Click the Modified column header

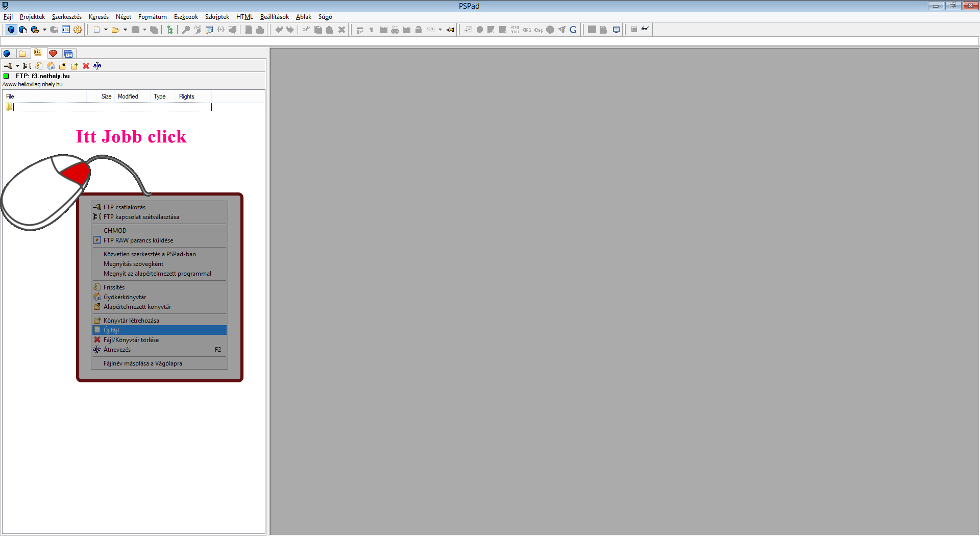(x=128, y=96)
